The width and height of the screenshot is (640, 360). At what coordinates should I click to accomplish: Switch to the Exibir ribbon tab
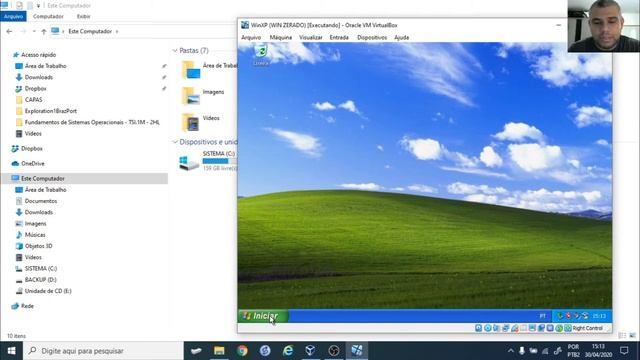(83, 16)
